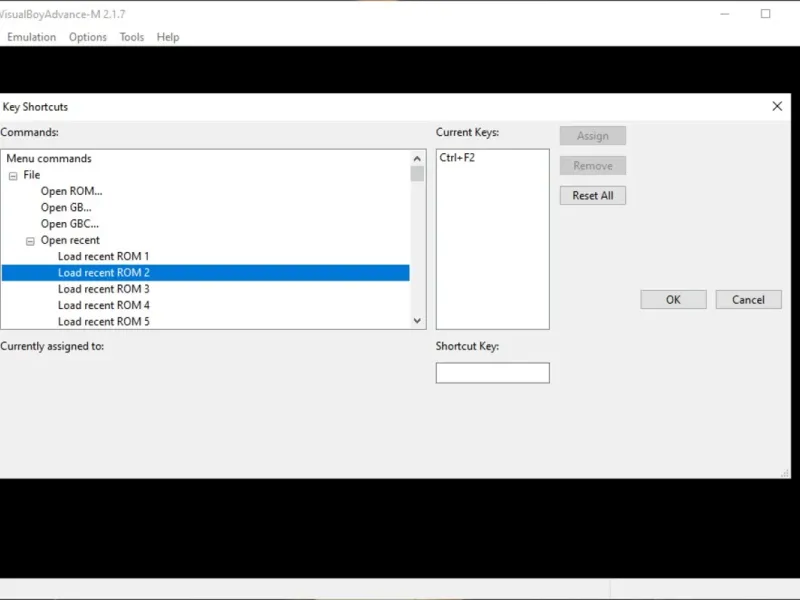
Task: Select Load recent ROM 2 row
Action: (206, 273)
